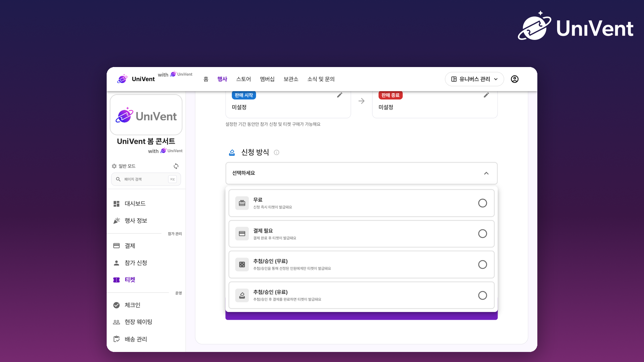Image resolution: width=644 pixels, height=362 pixels.
Task: Click the 행사 정보 party icon
Action: coord(116,221)
